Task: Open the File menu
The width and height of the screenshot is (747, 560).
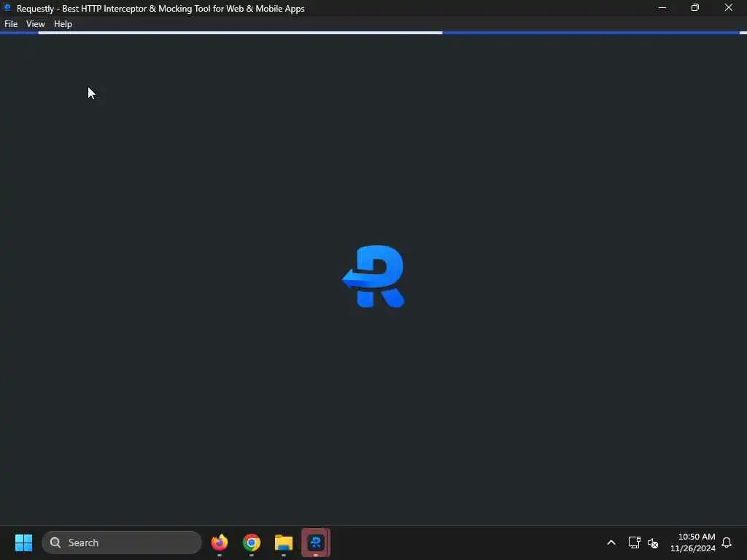Action: pos(11,24)
